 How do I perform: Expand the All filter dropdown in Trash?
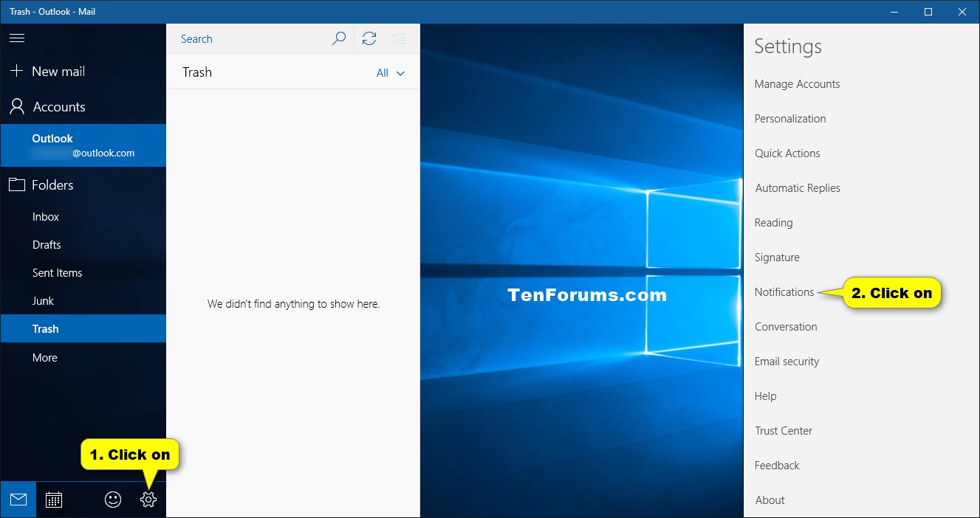pos(390,72)
